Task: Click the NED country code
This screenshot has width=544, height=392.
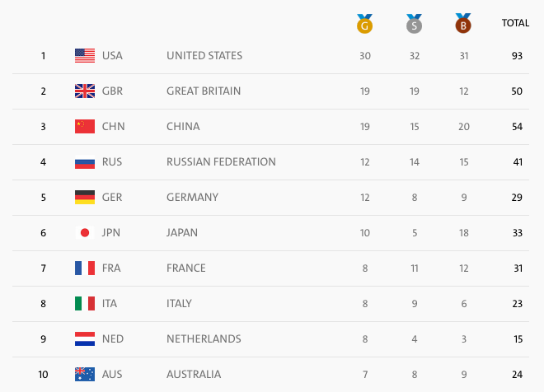Action: (x=113, y=339)
